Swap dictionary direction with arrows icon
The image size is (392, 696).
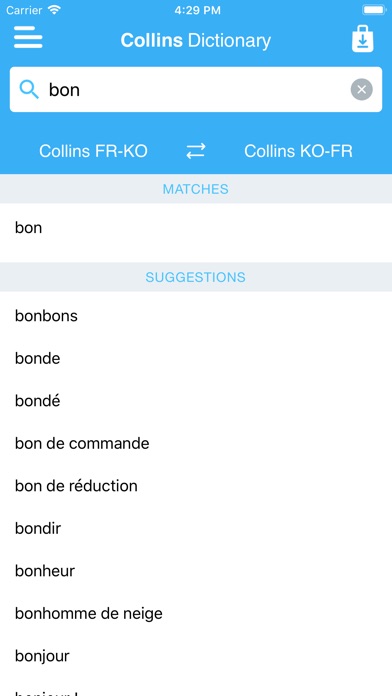coord(196,151)
